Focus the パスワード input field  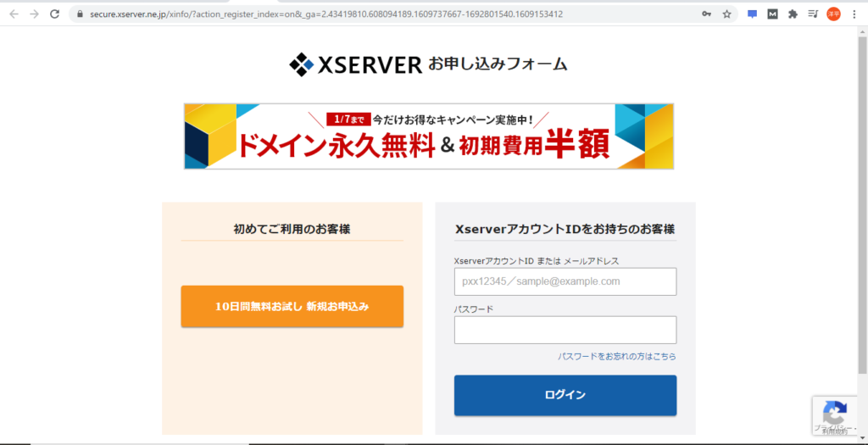pos(565,330)
